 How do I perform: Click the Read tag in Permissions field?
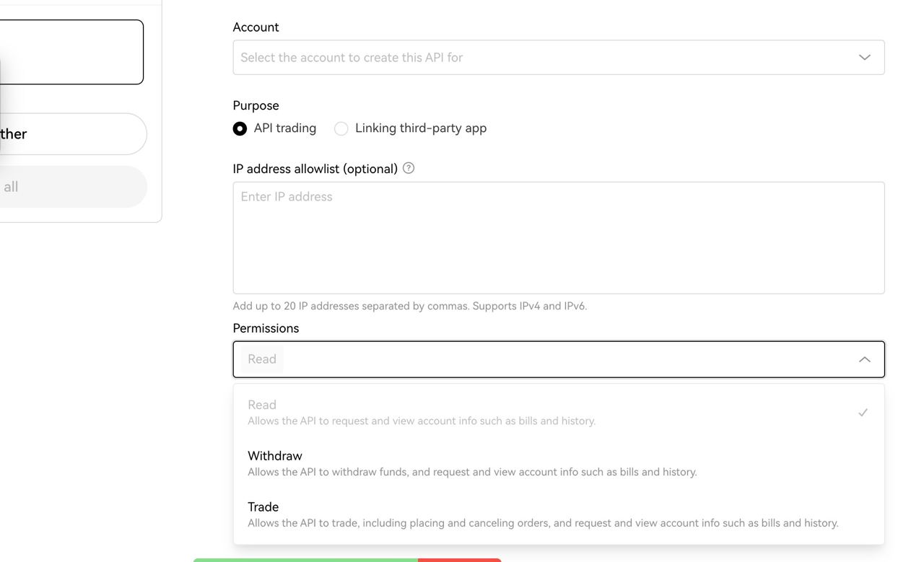(262, 359)
